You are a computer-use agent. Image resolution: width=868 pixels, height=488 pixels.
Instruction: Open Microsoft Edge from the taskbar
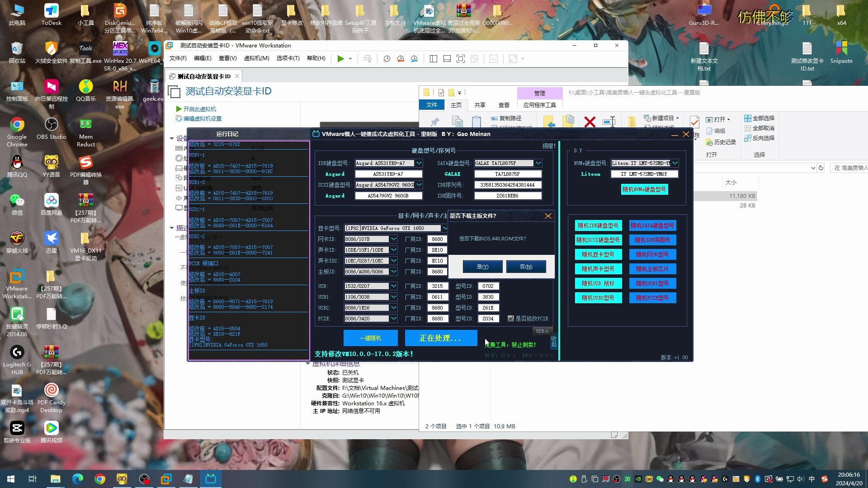pyautogui.click(x=78, y=479)
